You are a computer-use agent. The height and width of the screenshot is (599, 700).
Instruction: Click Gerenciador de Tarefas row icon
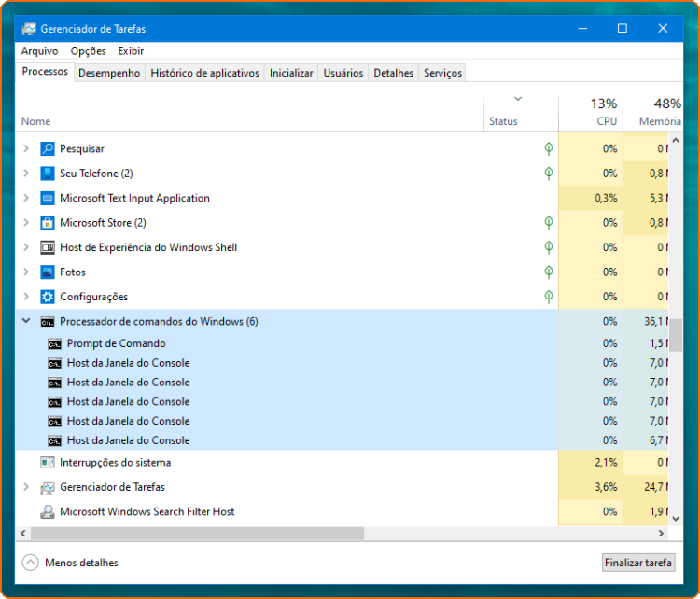48,487
